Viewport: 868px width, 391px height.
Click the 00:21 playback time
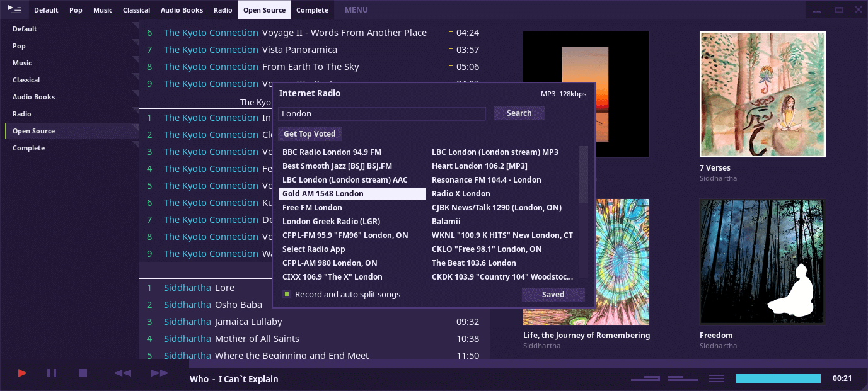[842, 378]
